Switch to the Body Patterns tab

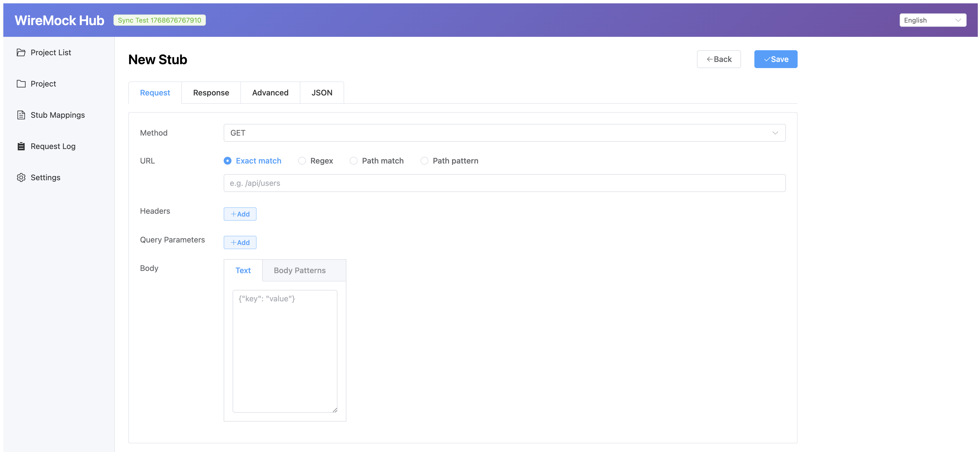click(300, 270)
